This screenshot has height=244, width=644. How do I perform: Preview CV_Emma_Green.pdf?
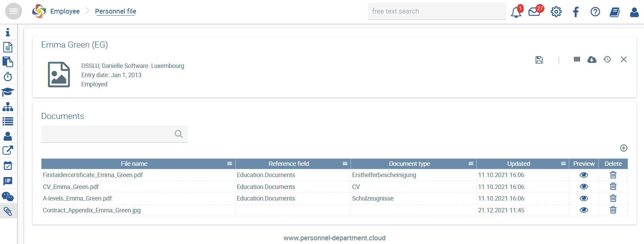point(584,187)
